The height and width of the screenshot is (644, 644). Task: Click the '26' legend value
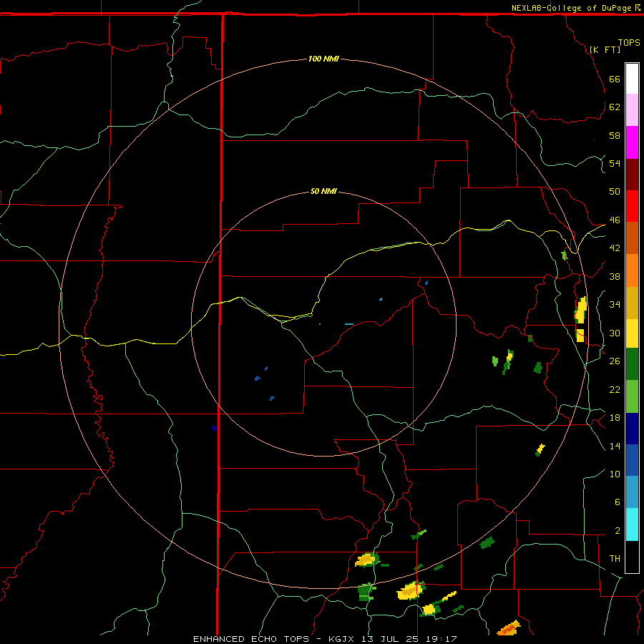(x=615, y=361)
